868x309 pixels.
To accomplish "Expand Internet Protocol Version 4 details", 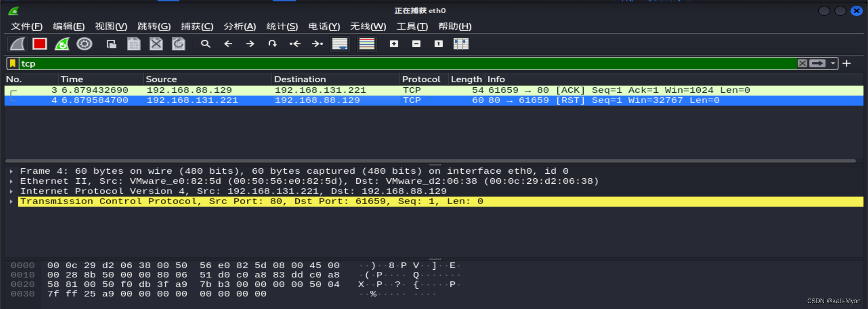I will 11,191.
